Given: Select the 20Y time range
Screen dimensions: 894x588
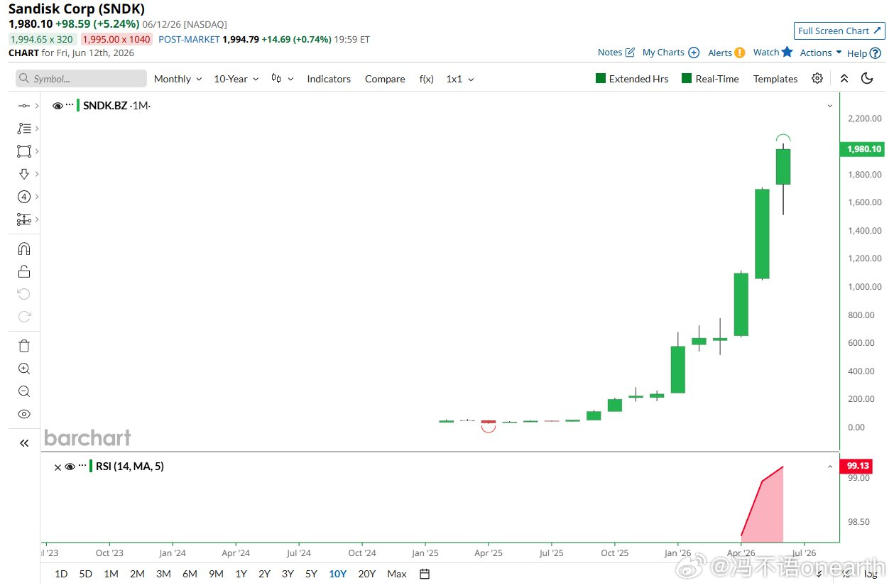Looking at the screenshot, I should point(366,574).
